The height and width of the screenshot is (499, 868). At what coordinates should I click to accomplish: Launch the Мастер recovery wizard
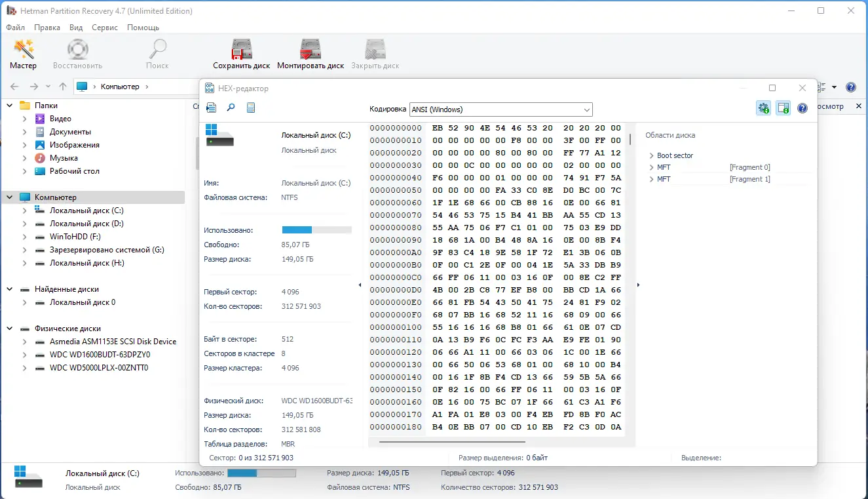[x=24, y=54]
